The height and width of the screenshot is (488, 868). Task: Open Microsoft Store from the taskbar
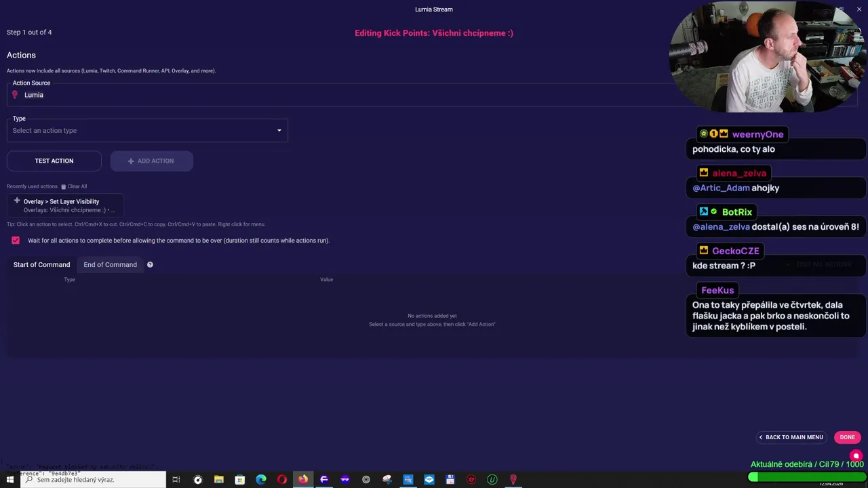239,479
